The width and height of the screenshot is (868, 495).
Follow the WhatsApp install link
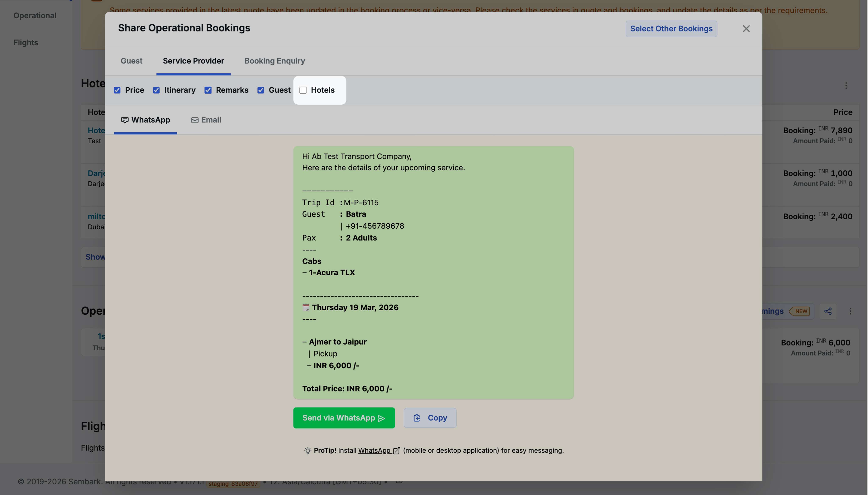coord(374,451)
